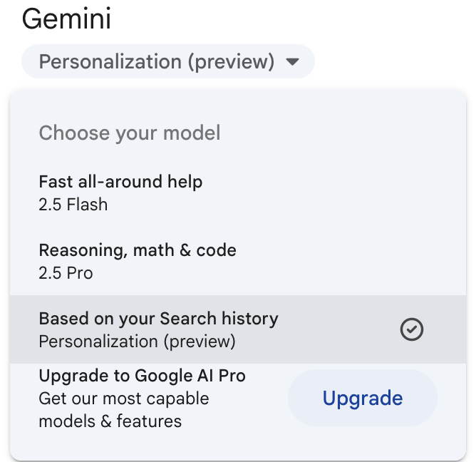
Task: Click Personalization (preview) sublabel in highlighted row
Action: [x=138, y=342]
